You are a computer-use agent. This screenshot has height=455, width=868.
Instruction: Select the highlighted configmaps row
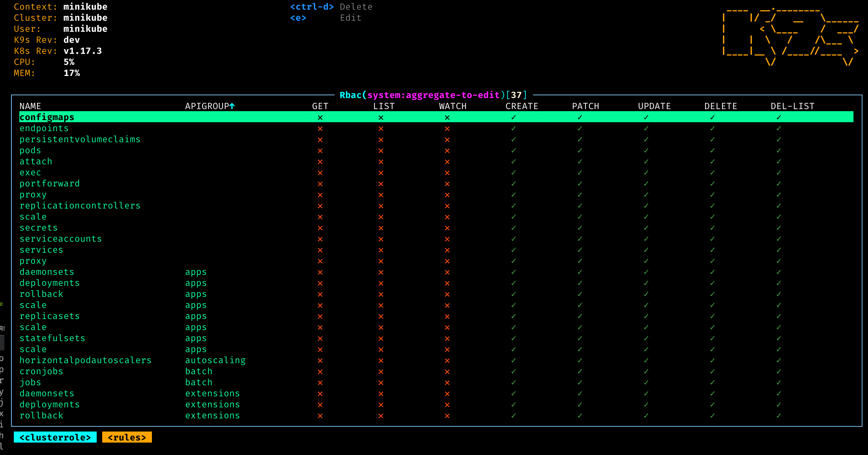(x=47, y=117)
